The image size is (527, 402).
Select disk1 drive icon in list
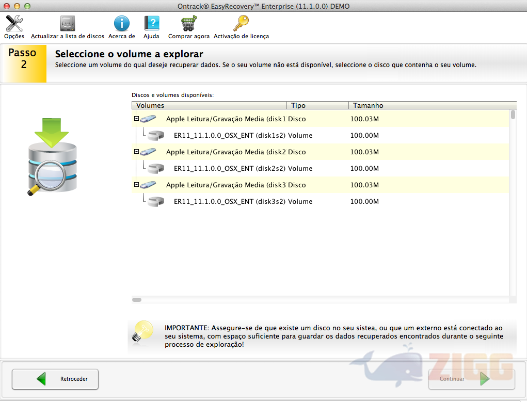pos(148,119)
